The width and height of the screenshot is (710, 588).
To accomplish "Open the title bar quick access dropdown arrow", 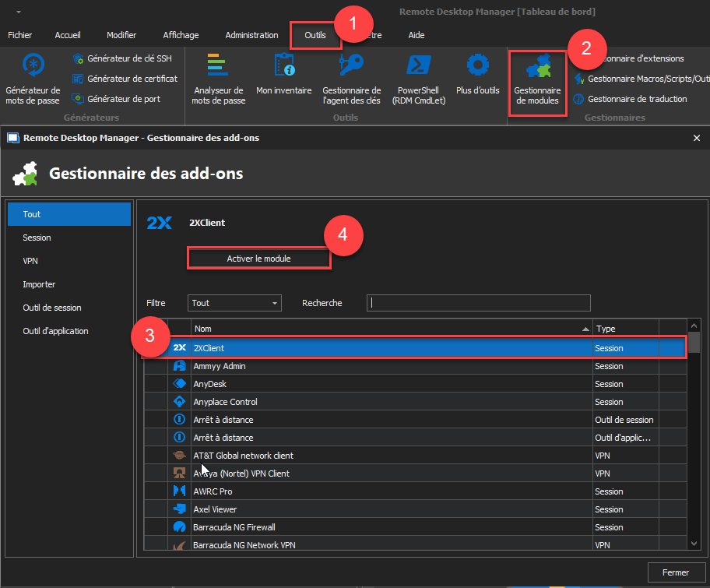I will (18, 12).
